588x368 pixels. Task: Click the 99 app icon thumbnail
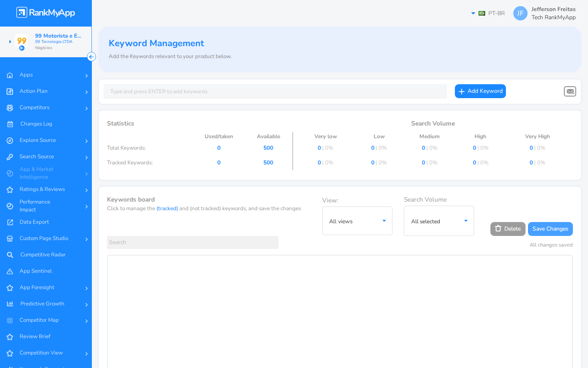point(22,41)
